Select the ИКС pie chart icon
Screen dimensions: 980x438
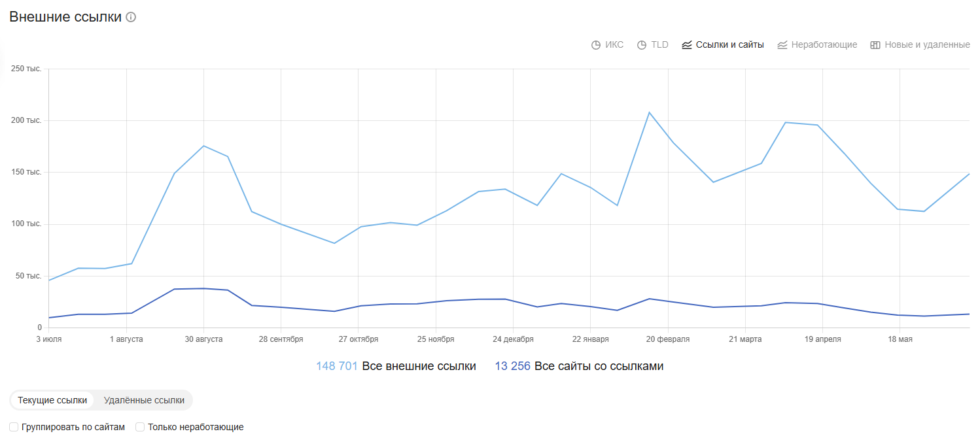596,45
